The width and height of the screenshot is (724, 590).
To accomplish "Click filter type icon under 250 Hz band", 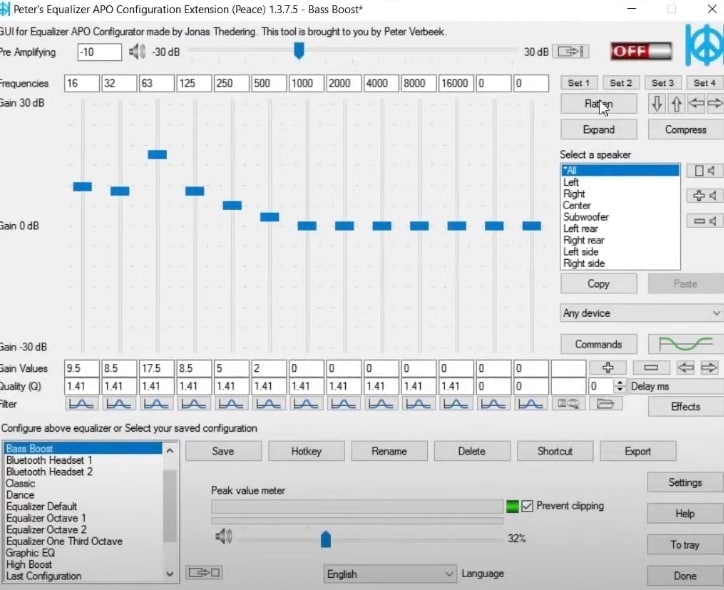I will click(231, 404).
